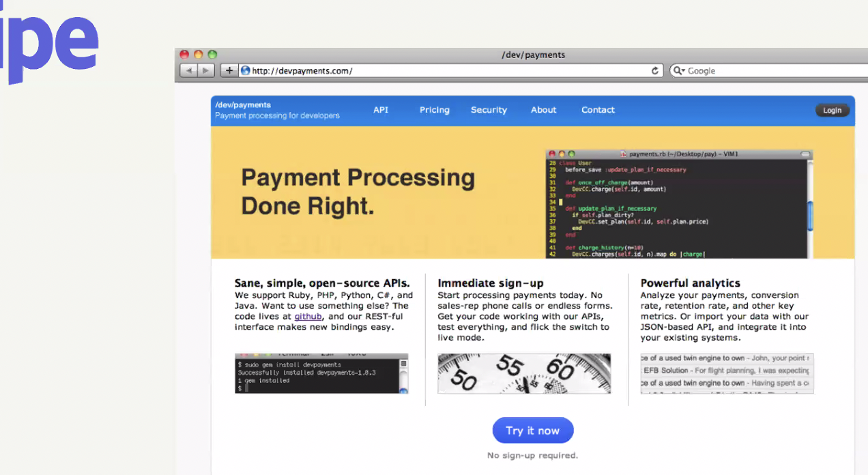
Task: Click the reload icon in address bar
Action: (x=655, y=71)
